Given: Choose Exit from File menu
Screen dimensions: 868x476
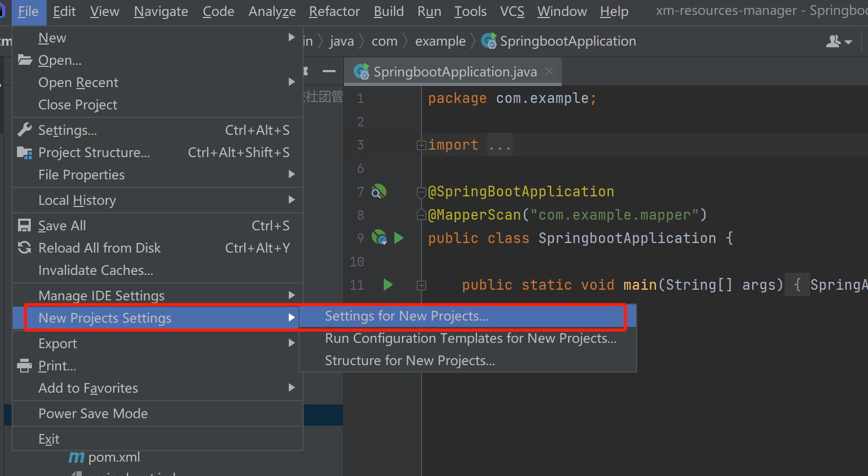Looking at the screenshot, I should [x=158, y=439].
